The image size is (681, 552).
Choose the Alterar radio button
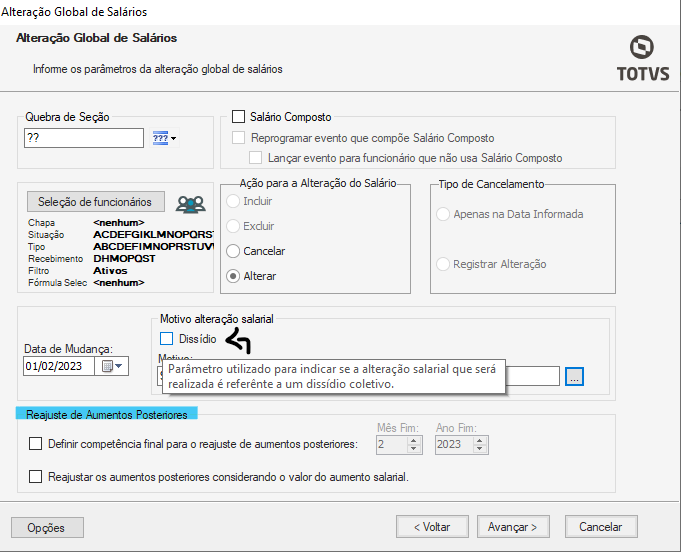pyautogui.click(x=234, y=275)
